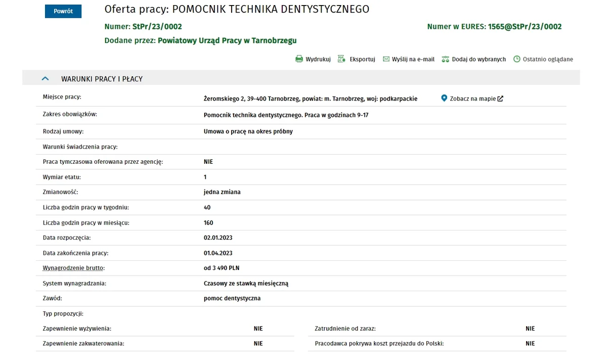Viewport: 612px width, 364px height.
Task: Select EURES number 1565@StPr/23/0002
Action: pyautogui.click(x=524, y=27)
